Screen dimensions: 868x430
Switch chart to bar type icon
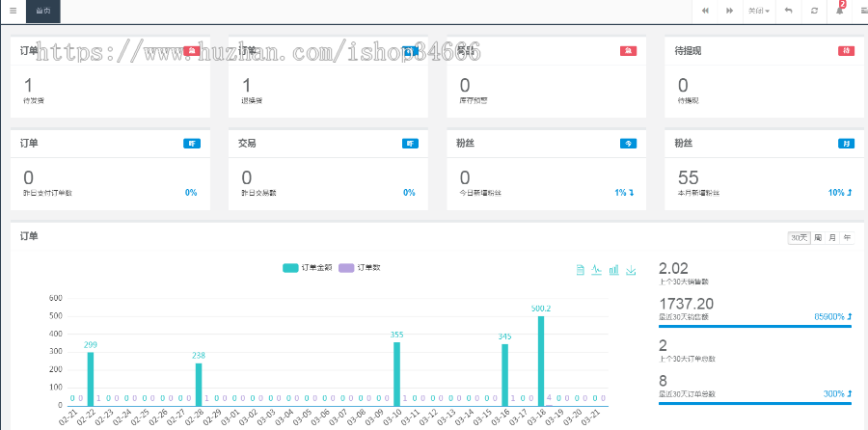(613, 270)
